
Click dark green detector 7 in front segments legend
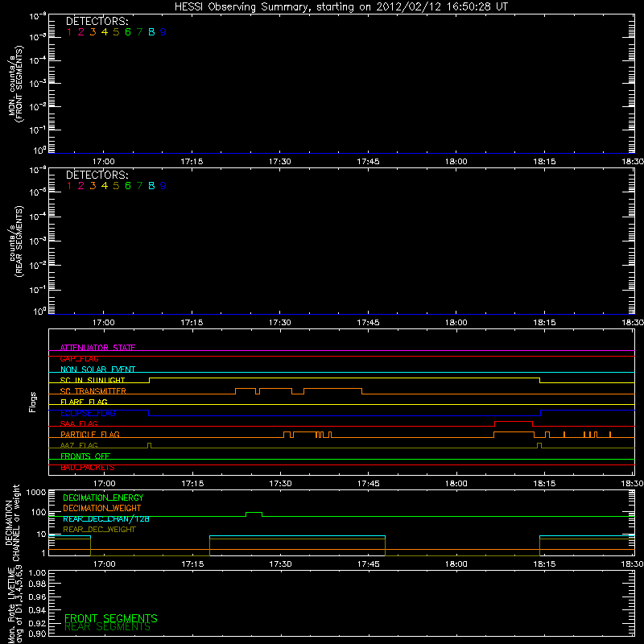tap(139, 32)
